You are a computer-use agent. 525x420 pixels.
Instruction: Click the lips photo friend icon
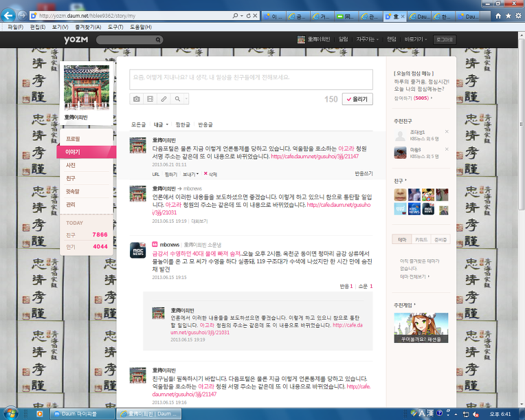coord(400,195)
